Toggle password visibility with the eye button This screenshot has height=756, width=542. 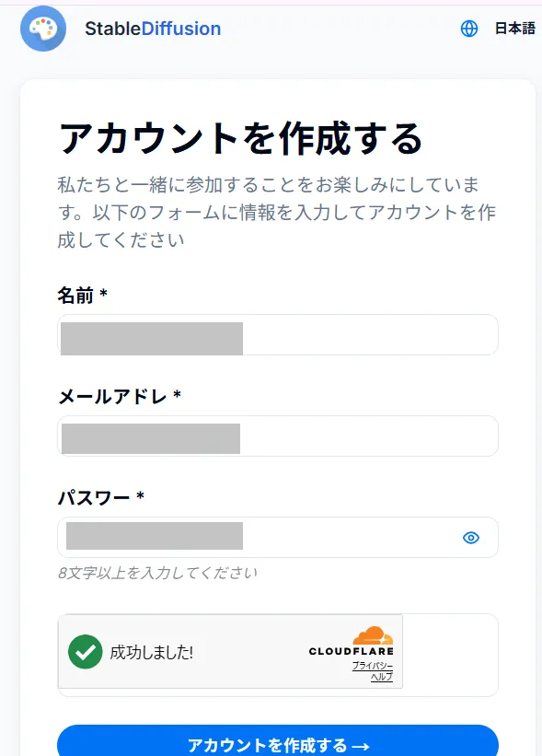point(471,537)
